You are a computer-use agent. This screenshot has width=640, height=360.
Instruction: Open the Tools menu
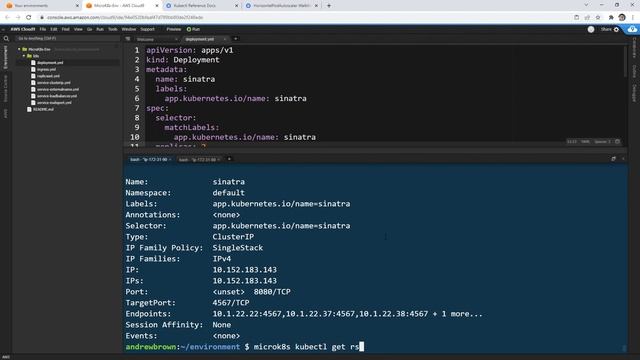113,29
